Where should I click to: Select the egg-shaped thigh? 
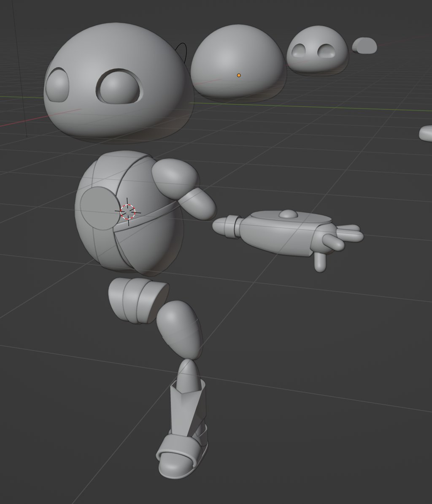[181, 330]
